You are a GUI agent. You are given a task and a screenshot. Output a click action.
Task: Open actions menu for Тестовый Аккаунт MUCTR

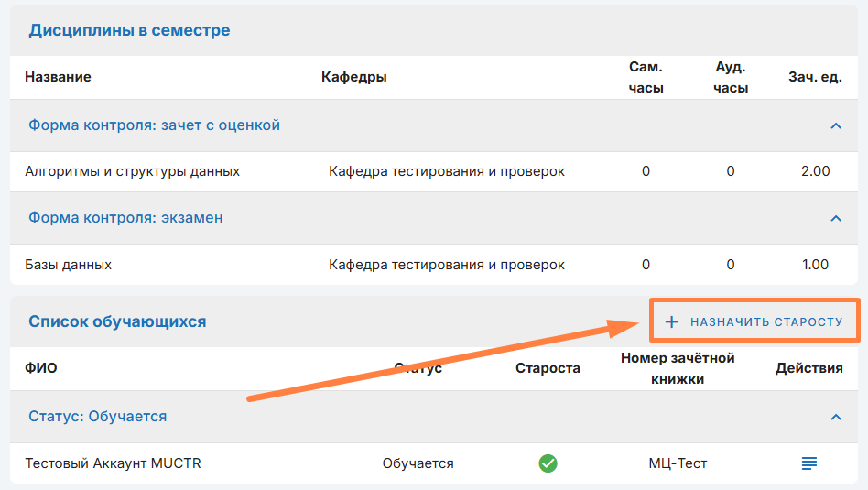click(808, 463)
